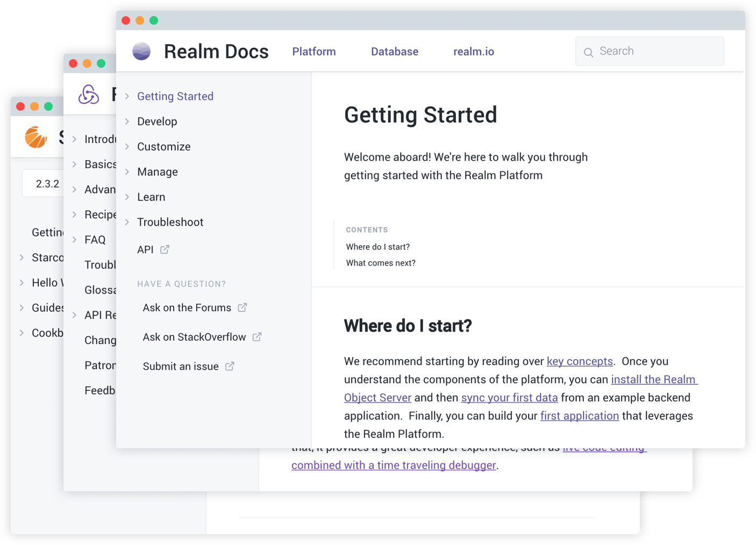756x545 pixels.
Task: Expand the Manage section chevron
Action: [x=127, y=172]
